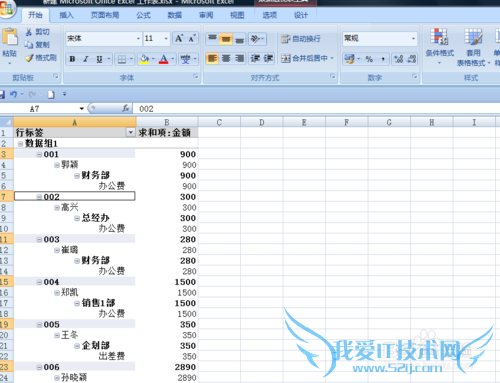
Task: Open the 字体 group dialog launcher
Action: pyautogui.click(x=196, y=77)
